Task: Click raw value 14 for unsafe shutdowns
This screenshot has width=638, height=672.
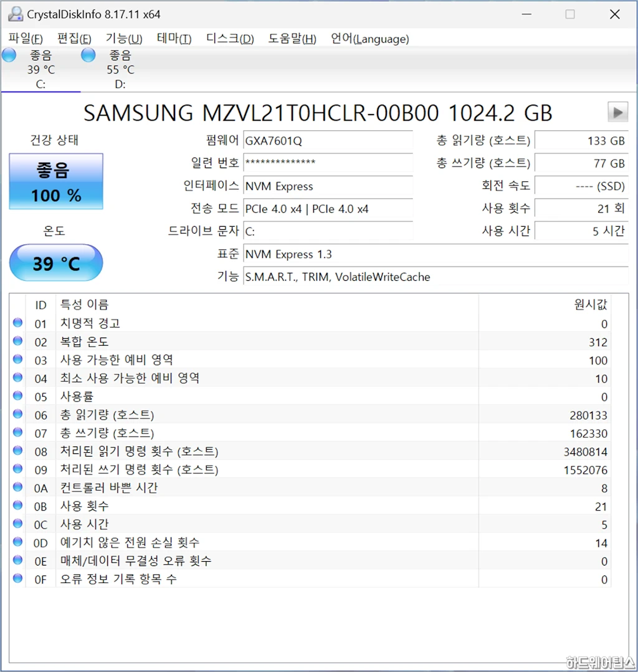Action: pyautogui.click(x=601, y=544)
